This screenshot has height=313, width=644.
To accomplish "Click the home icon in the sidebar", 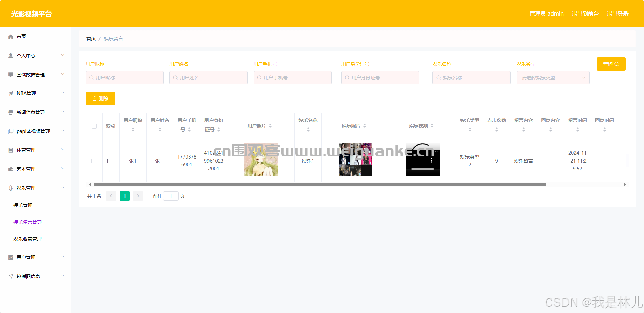I will pos(11,37).
